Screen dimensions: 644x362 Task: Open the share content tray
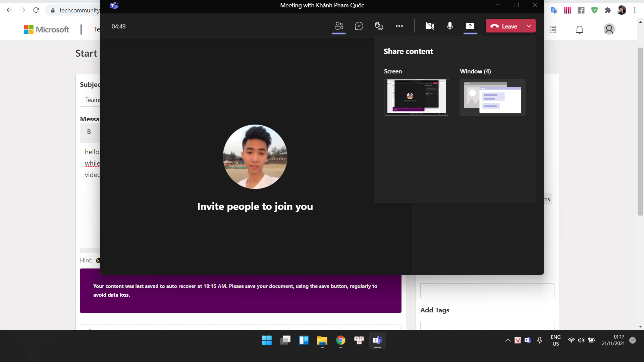[470, 26]
